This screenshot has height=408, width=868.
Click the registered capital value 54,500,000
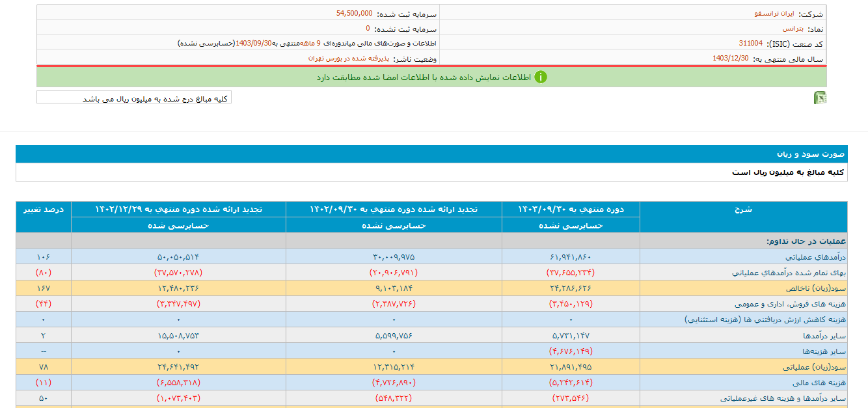(355, 13)
